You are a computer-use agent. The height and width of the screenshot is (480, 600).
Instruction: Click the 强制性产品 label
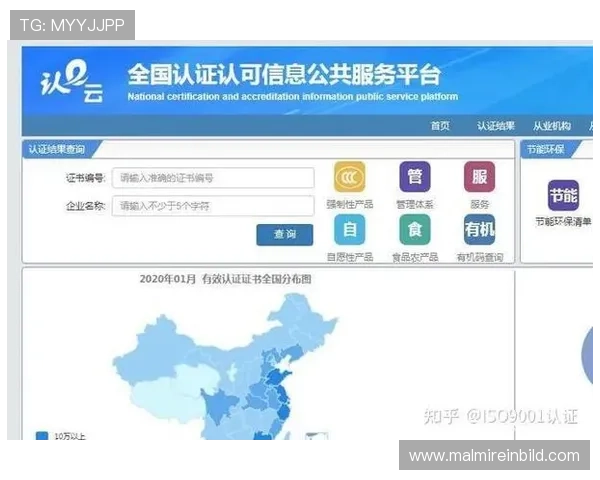[349, 204]
